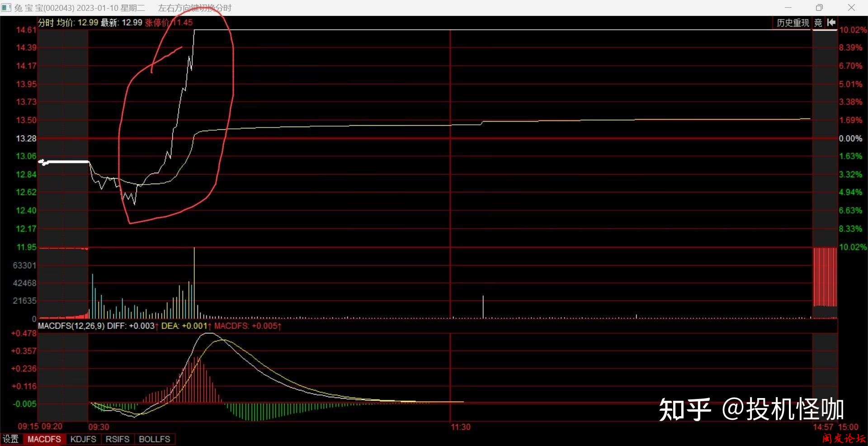The width and height of the screenshot is (868, 446).
Task: Click the MACDFS(12,26,9) indicator header
Action: pos(71,326)
